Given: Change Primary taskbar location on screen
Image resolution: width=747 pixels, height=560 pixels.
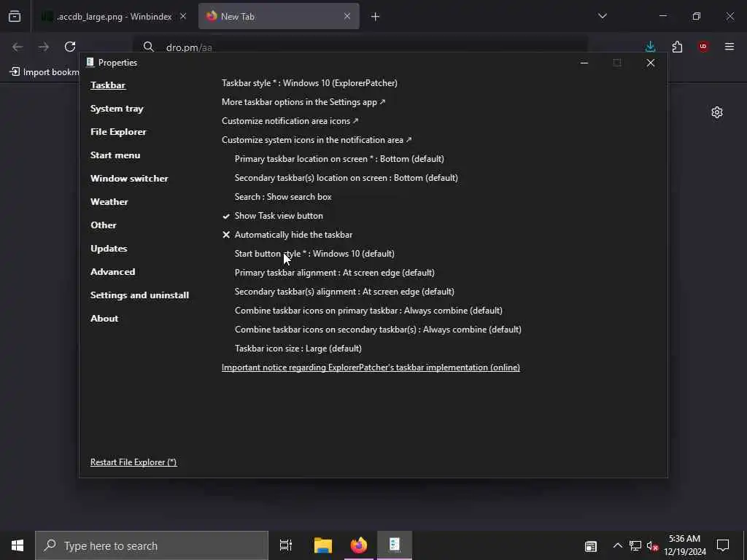Looking at the screenshot, I should coord(339,159).
